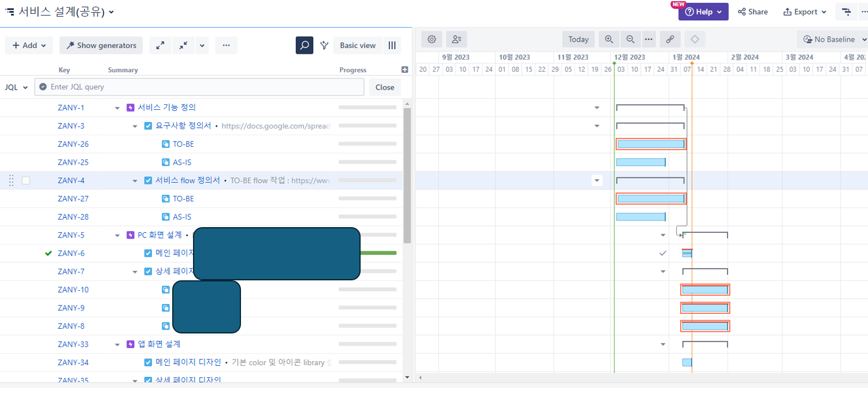Viewport: 868px width, 393px height.
Task: Click the Key column header
Action: (64, 70)
